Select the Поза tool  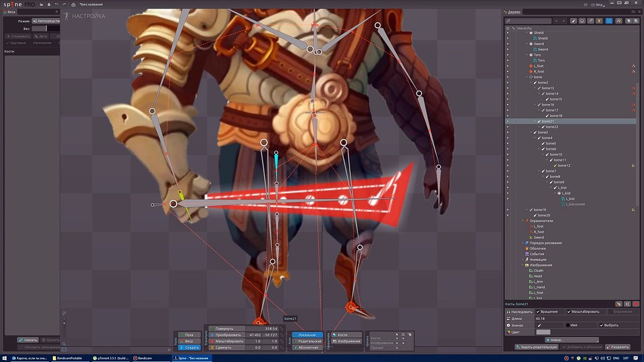click(x=189, y=335)
